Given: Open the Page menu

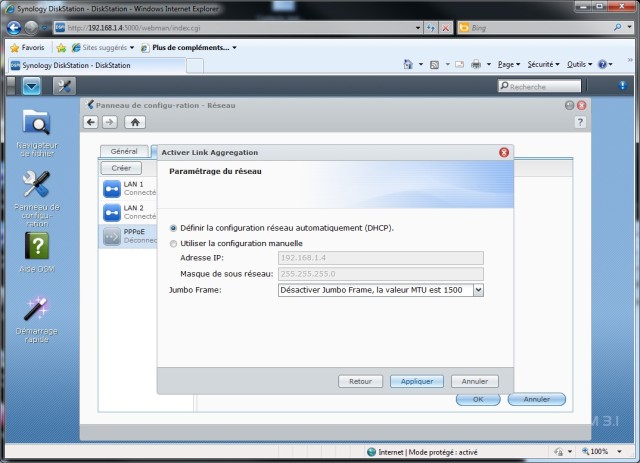Looking at the screenshot, I should click(509, 64).
